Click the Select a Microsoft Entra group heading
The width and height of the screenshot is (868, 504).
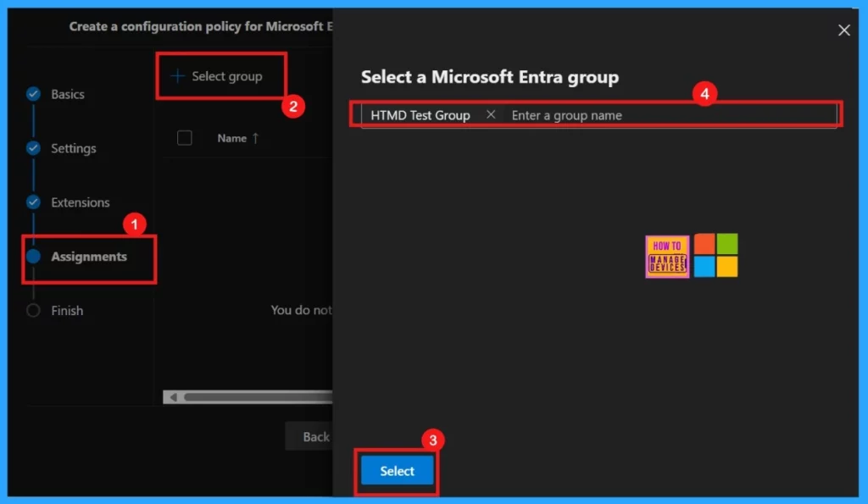click(490, 77)
